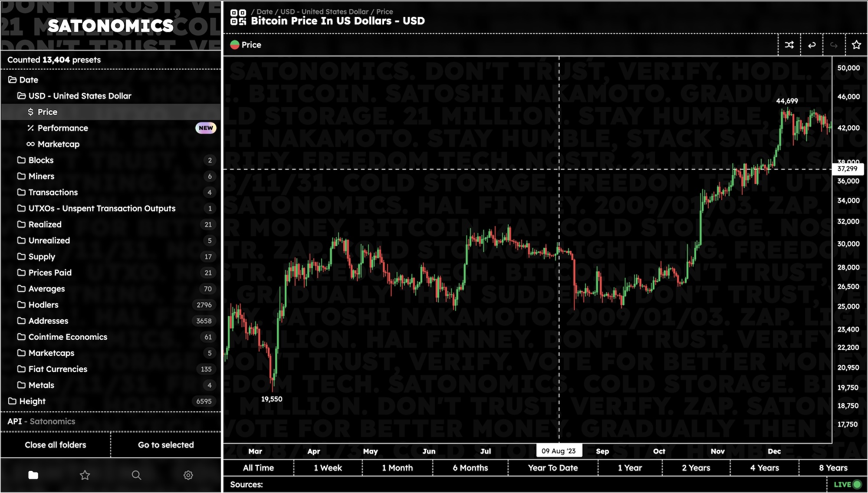This screenshot has width=868, height=493.
Task: Select the Price preset
Action: tap(111, 112)
